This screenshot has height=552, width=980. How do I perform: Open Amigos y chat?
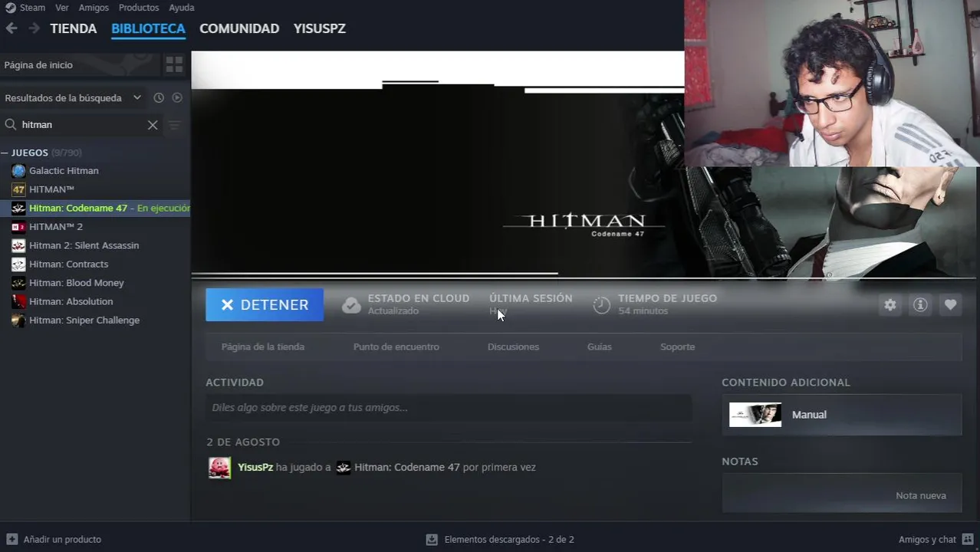927,540
